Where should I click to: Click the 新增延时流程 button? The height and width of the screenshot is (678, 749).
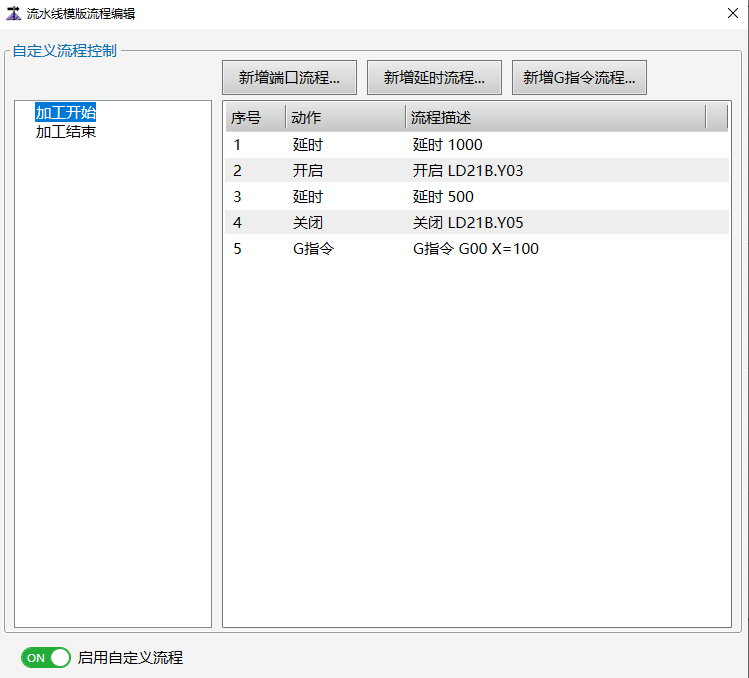[x=434, y=77]
